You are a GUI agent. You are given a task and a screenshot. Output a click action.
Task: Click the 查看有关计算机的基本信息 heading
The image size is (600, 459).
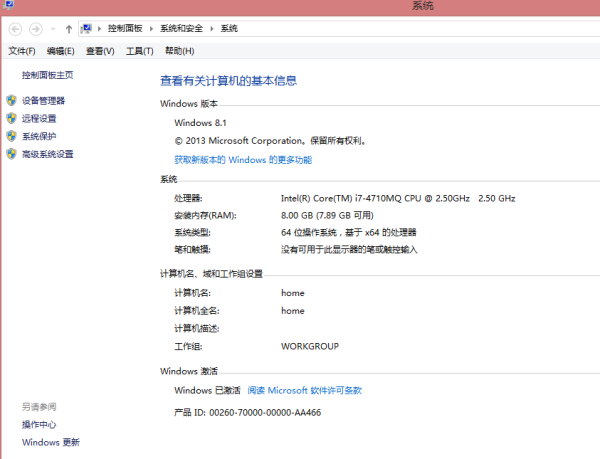point(228,81)
